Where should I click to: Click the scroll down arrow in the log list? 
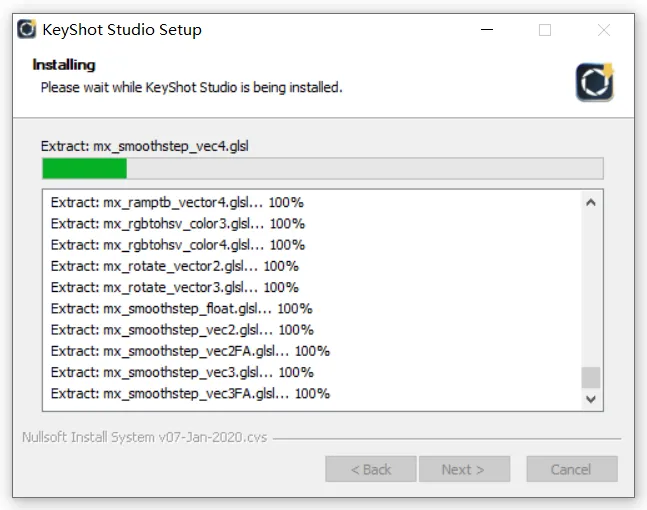coord(591,398)
